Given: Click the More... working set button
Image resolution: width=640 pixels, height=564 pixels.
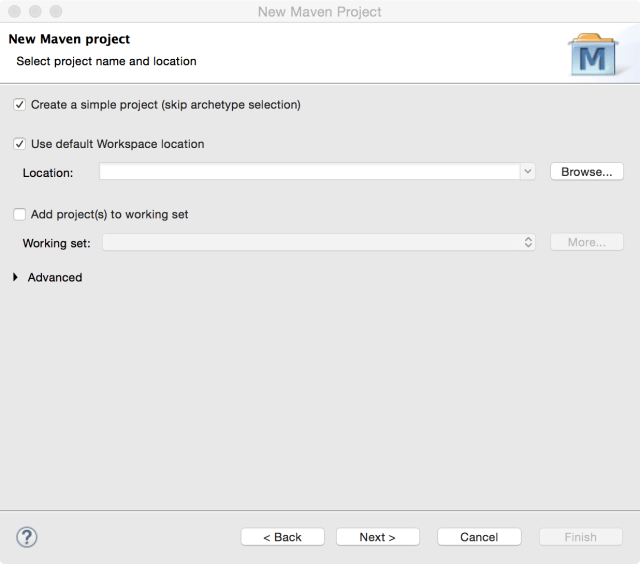Looking at the screenshot, I should click(x=587, y=242).
